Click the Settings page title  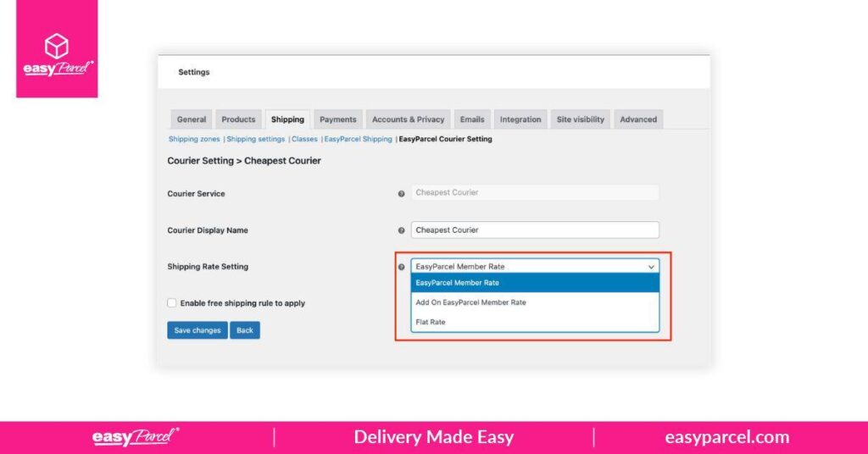pos(194,72)
